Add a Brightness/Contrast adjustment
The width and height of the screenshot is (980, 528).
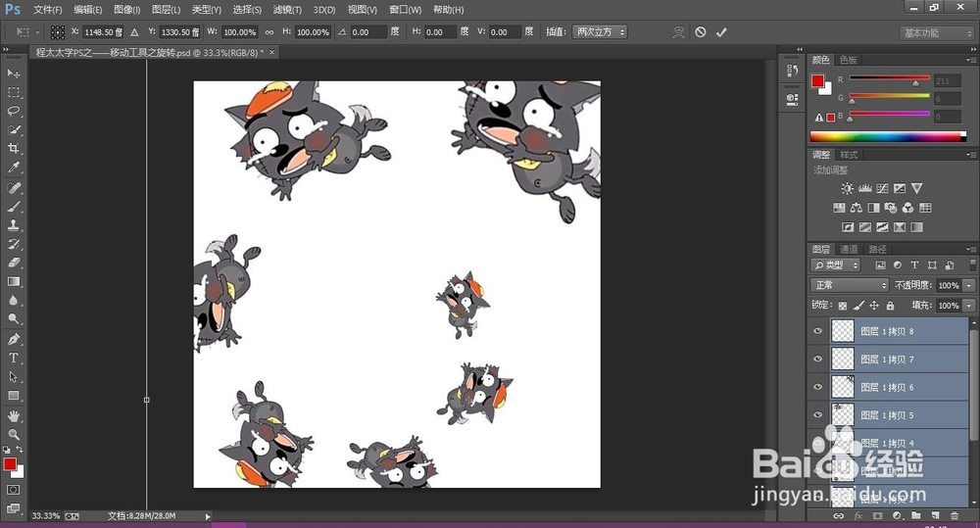pyautogui.click(x=847, y=188)
